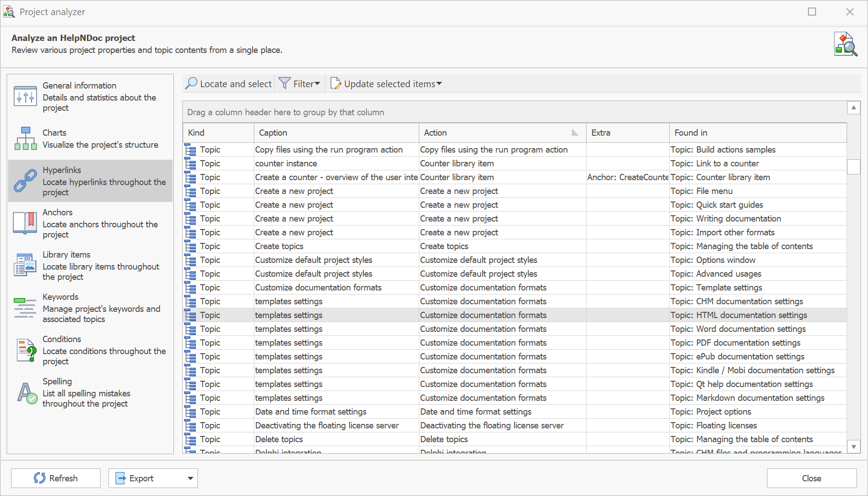
Task: Select row found in Markdown documentation settings
Action: click(x=515, y=398)
